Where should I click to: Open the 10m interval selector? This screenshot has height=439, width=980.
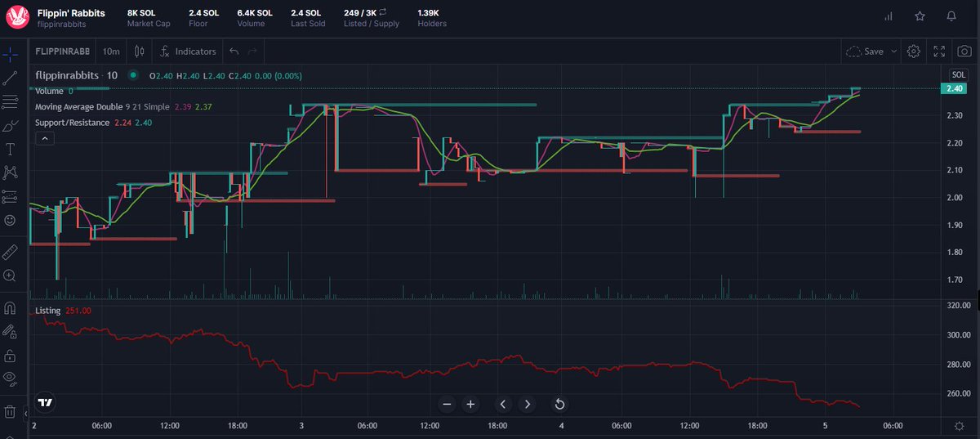(111, 51)
